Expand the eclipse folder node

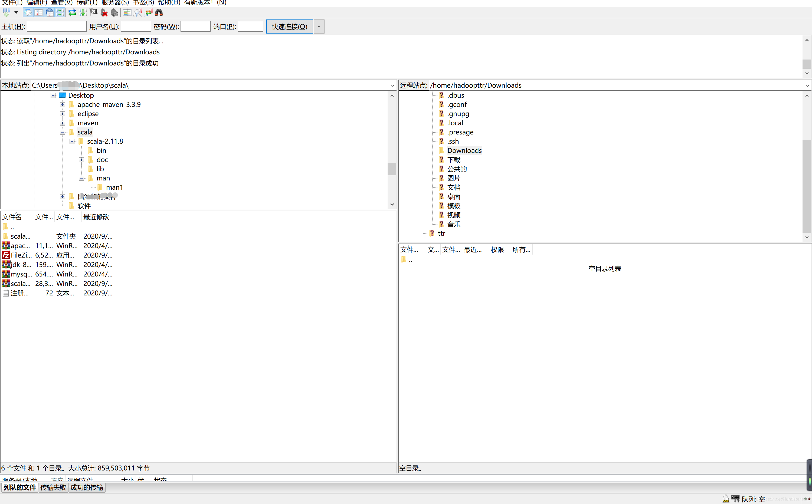62,114
